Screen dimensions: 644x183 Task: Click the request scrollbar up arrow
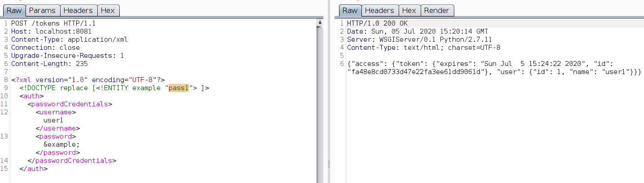coord(320,22)
